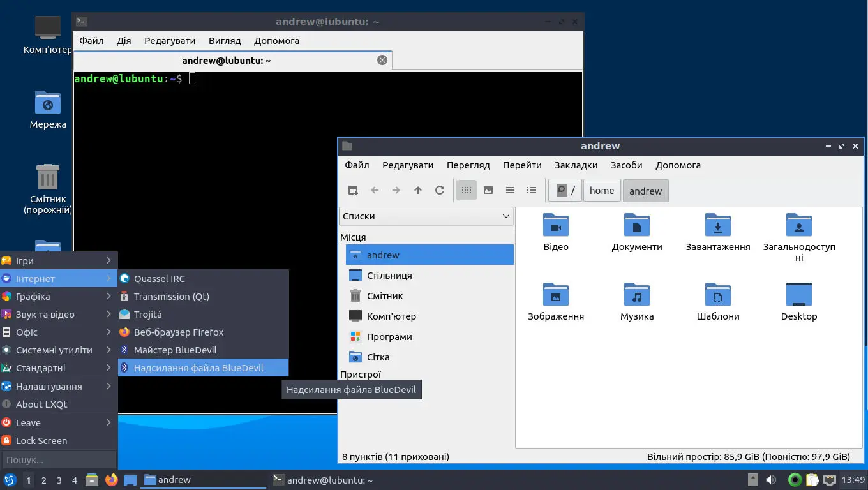Click the home button in the path bar
The width and height of the screenshot is (868, 490).
(x=602, y=191)
